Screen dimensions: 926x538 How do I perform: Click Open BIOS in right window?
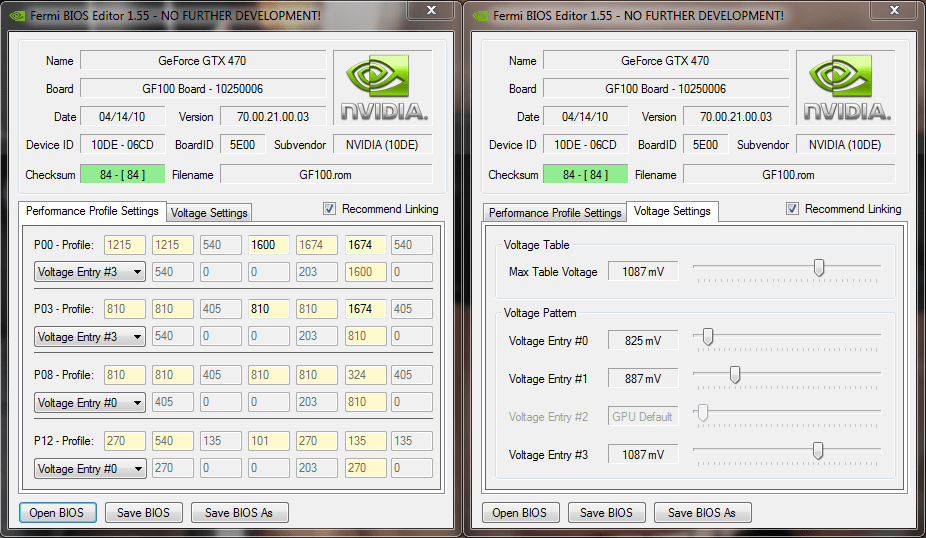click(520, 513)
